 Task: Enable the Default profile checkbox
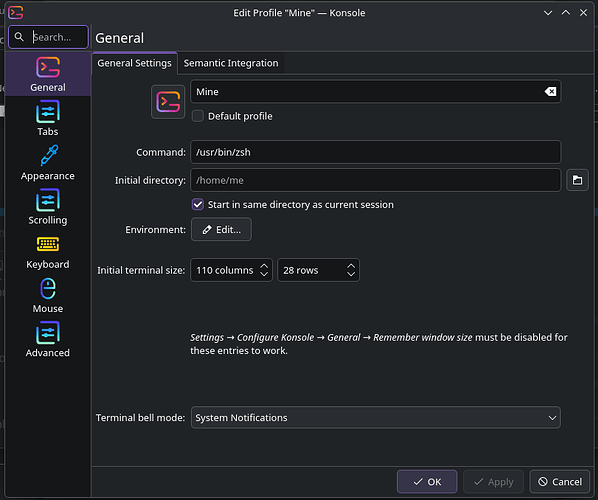198,116
